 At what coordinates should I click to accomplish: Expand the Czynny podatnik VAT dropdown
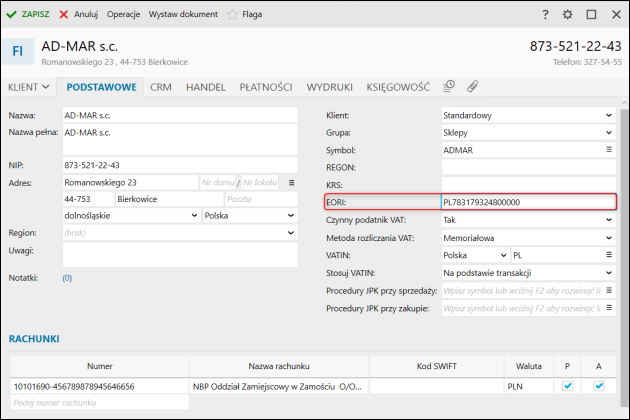(608, 220)
